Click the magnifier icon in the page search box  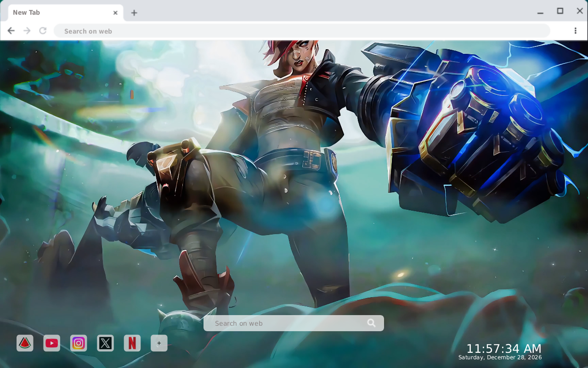(372, 323)
